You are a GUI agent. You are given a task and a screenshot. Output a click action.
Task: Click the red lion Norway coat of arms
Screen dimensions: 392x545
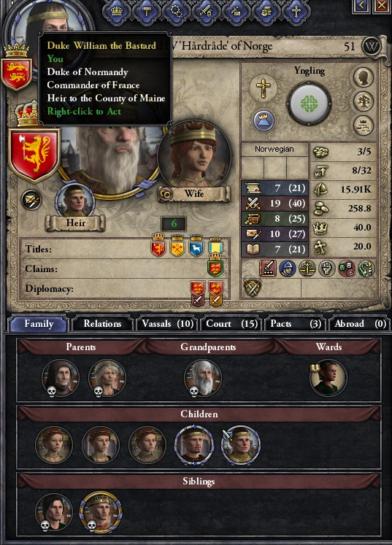coord(34,155)
